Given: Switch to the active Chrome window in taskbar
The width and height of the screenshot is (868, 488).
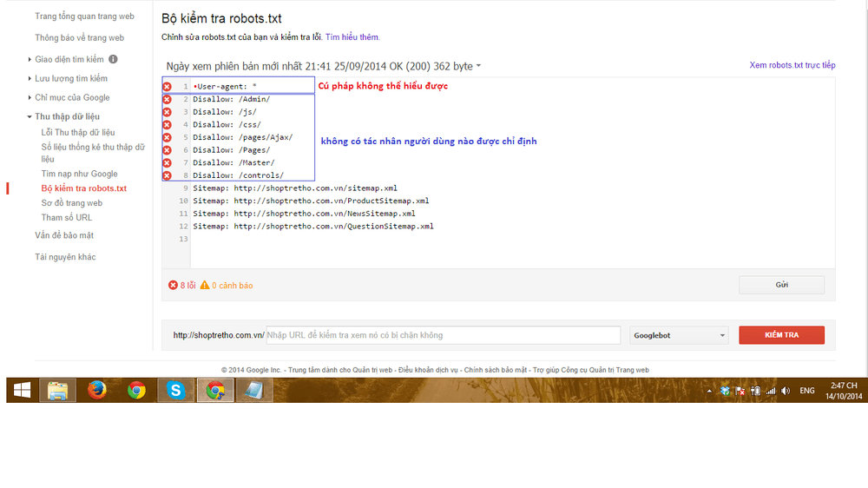Looking at the screenshot, I should coord(215,390).
